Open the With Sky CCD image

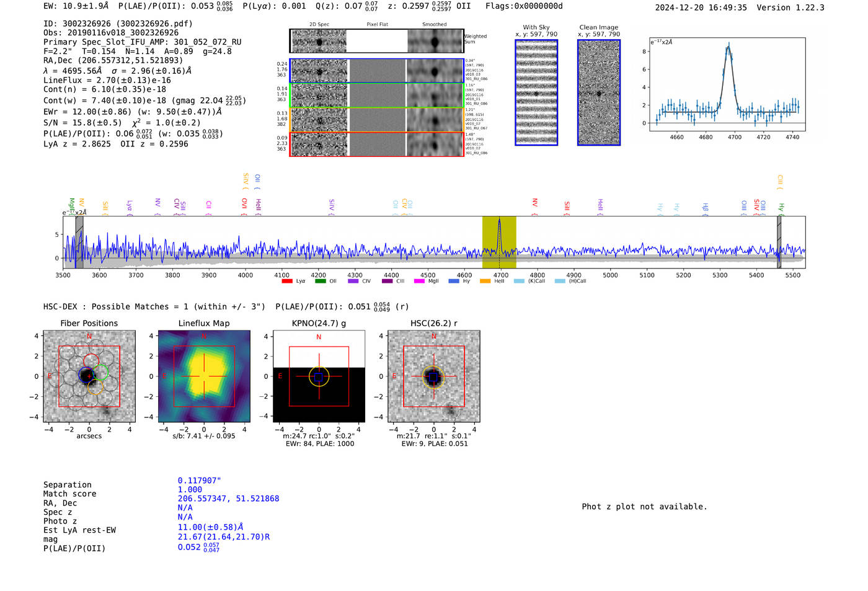pos(536,92)
